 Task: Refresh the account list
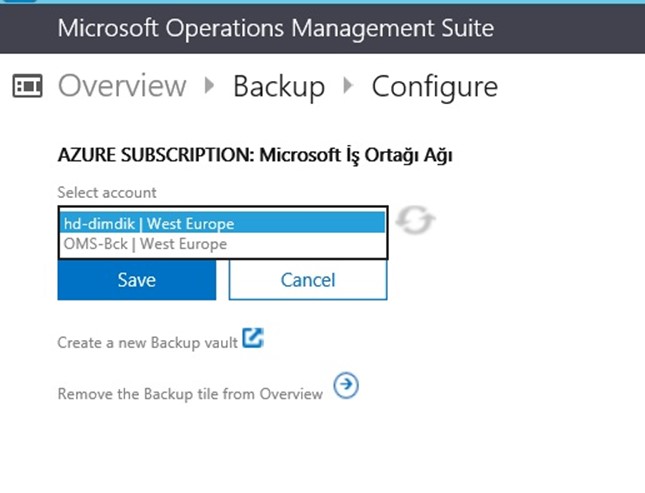coord(415,221)
